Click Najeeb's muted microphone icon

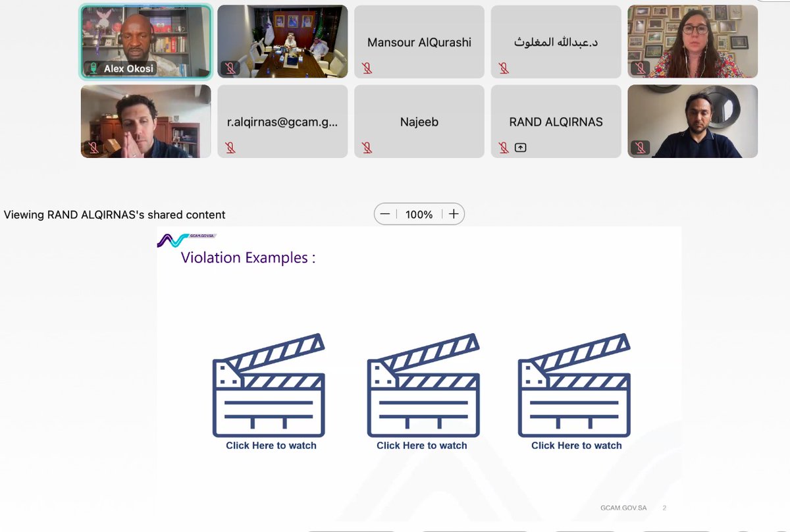(367, 147)
